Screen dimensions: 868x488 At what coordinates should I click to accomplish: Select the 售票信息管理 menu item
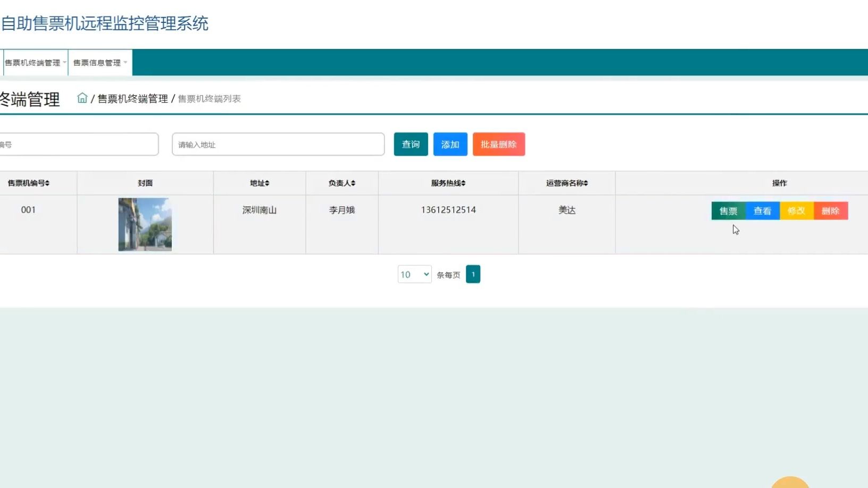[97, 62]
